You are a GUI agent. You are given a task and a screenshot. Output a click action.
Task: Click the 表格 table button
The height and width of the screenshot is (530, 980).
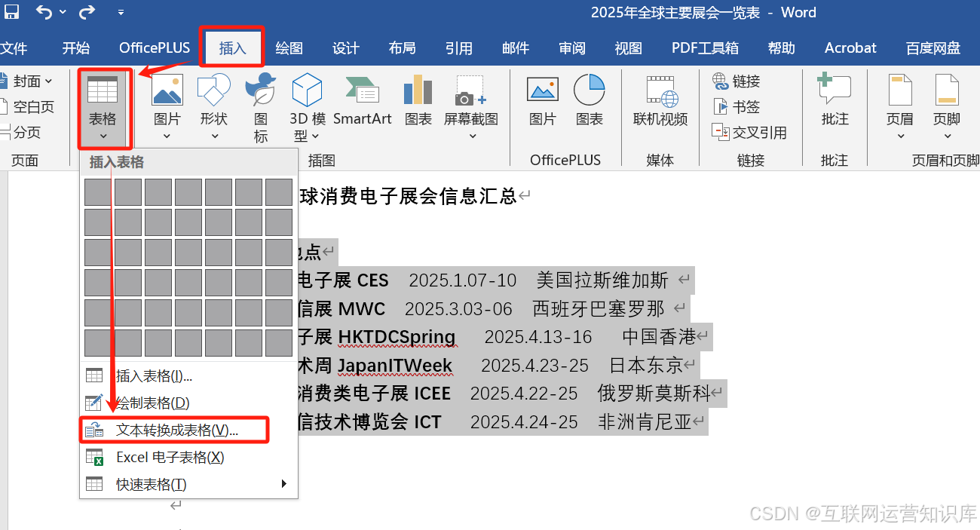(103, 109)
